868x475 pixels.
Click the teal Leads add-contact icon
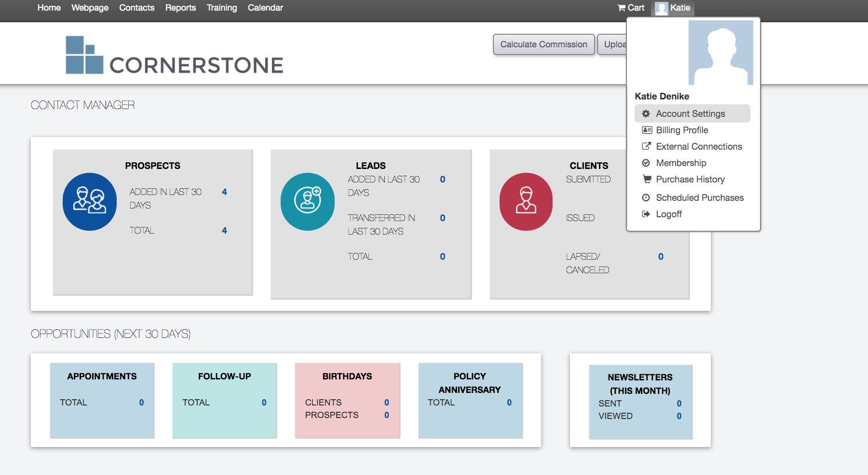pyautogui.click(x=308, y=202)
